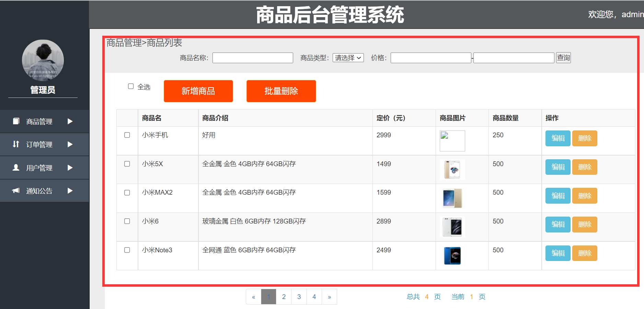Go to page 3 in pagination

pyautogui.click(x=299, y=296)
